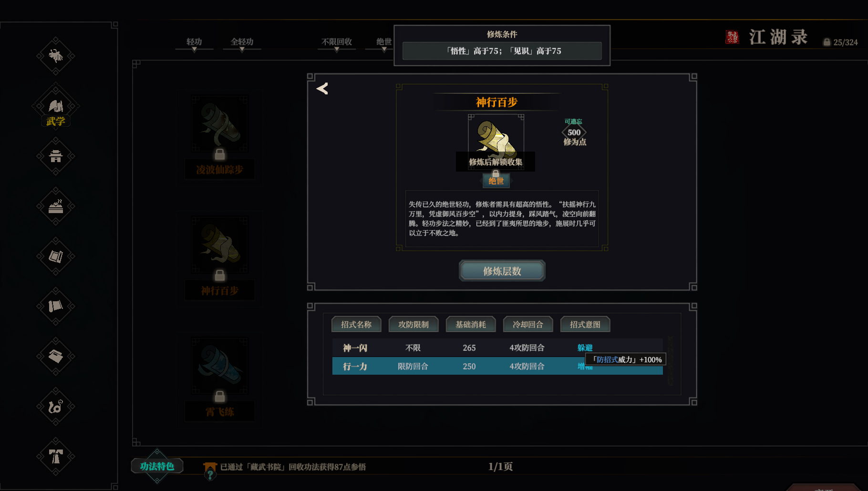Open the clothing robe sidebar icon
868x491 pixels.
tap(56, 457)
